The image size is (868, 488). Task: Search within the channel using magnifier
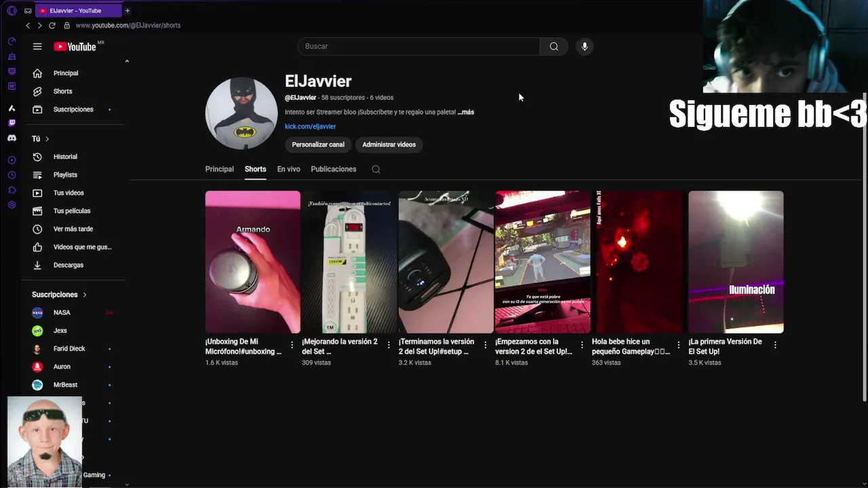coord(376,169)
